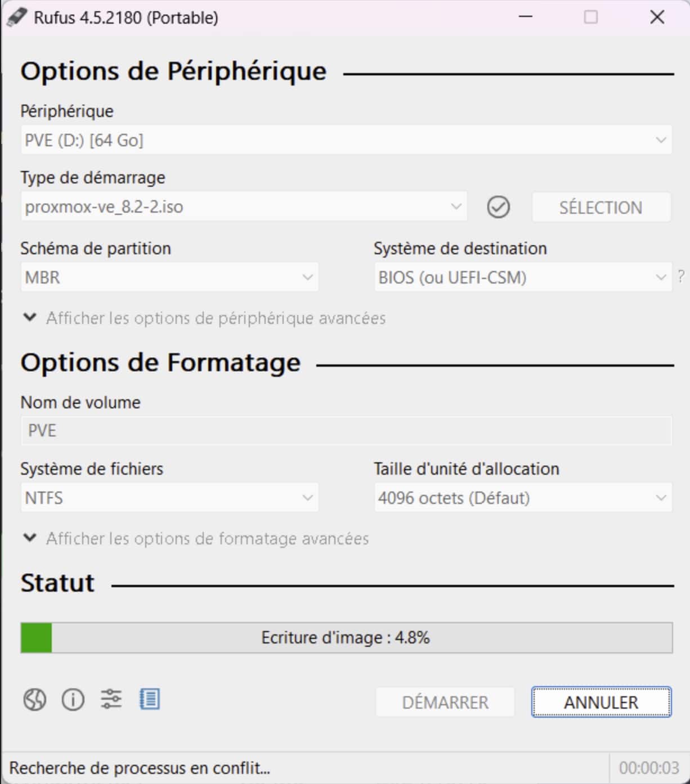
Task: Open the About information icon
Action: [73, 700]
